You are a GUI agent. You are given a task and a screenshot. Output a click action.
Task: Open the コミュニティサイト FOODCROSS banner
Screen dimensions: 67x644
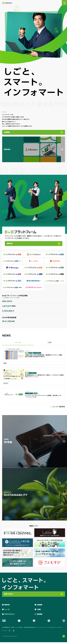coord(50,543)
